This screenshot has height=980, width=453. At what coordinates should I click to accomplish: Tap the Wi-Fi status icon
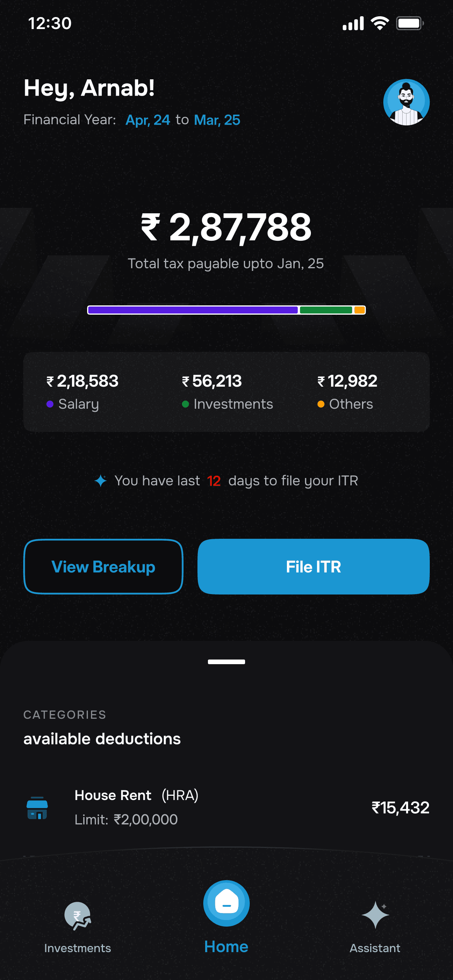pos(380,24)
